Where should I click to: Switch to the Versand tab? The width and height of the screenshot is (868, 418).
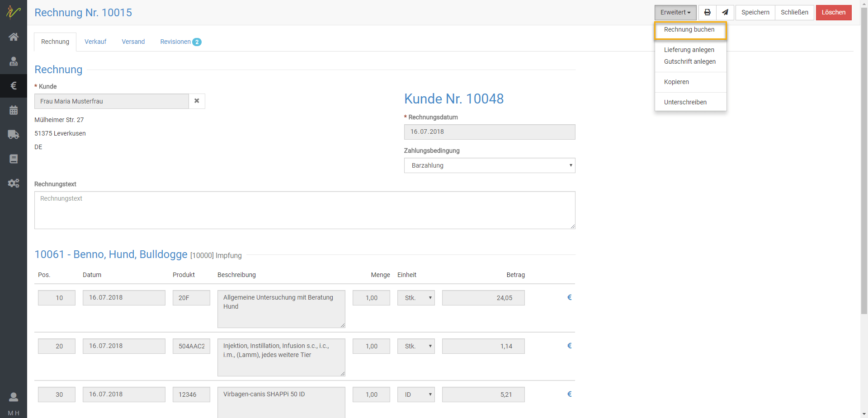(133, 42)
